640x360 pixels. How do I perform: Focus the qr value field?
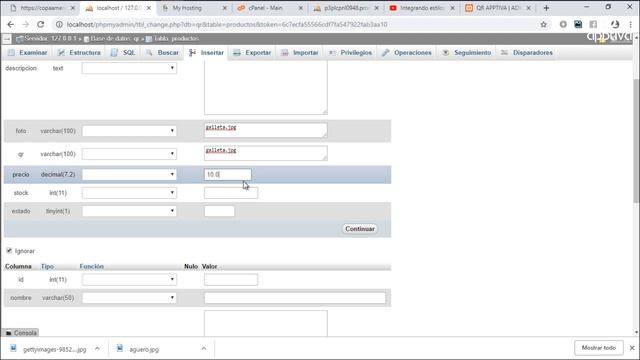266,153
